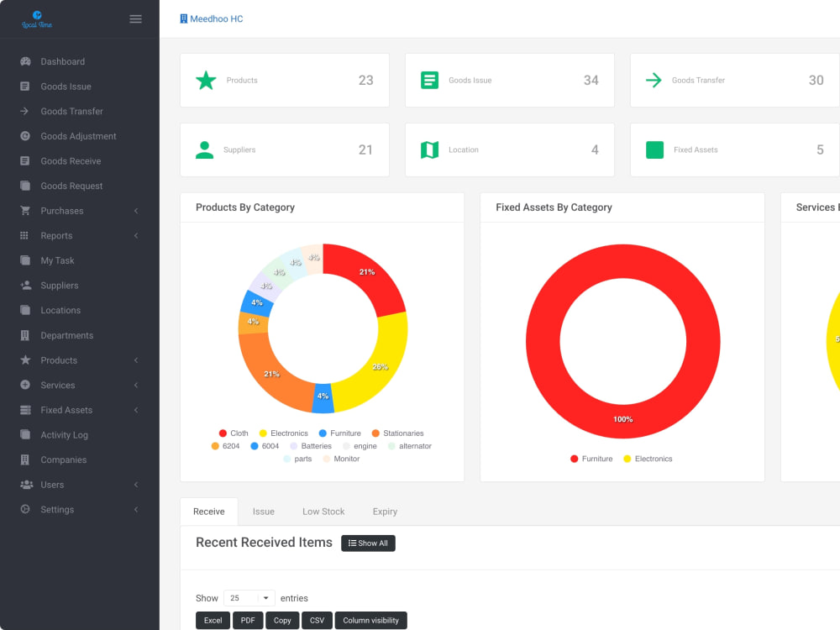Switch to the Issue tab
Screen dimensions: 840x630
264,512
